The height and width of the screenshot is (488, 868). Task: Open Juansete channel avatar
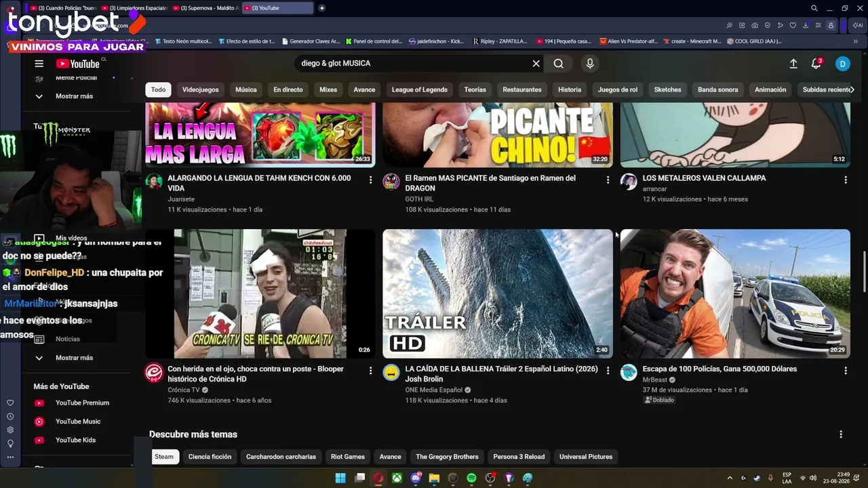point(154,182)
